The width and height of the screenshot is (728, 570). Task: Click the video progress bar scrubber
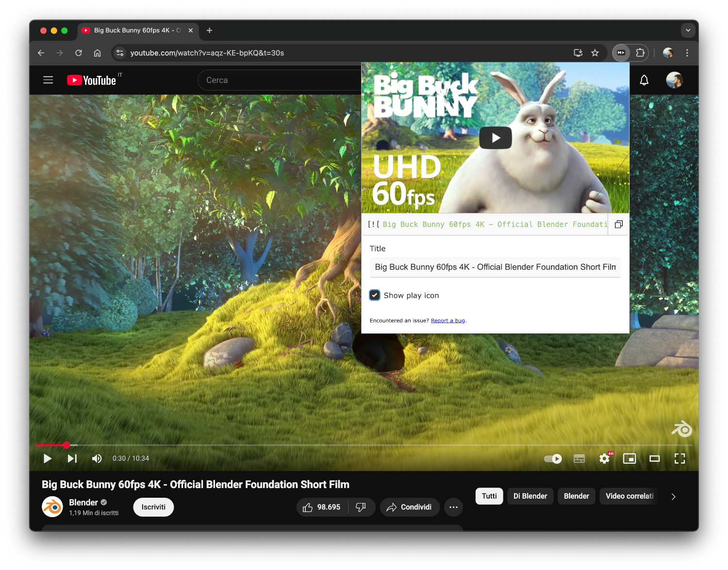[66, 445]
